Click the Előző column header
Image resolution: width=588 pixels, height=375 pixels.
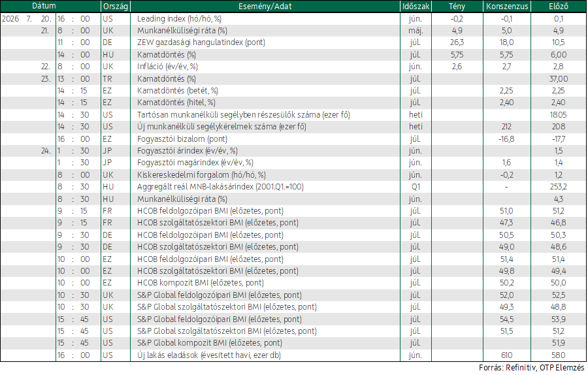point(559,7)
